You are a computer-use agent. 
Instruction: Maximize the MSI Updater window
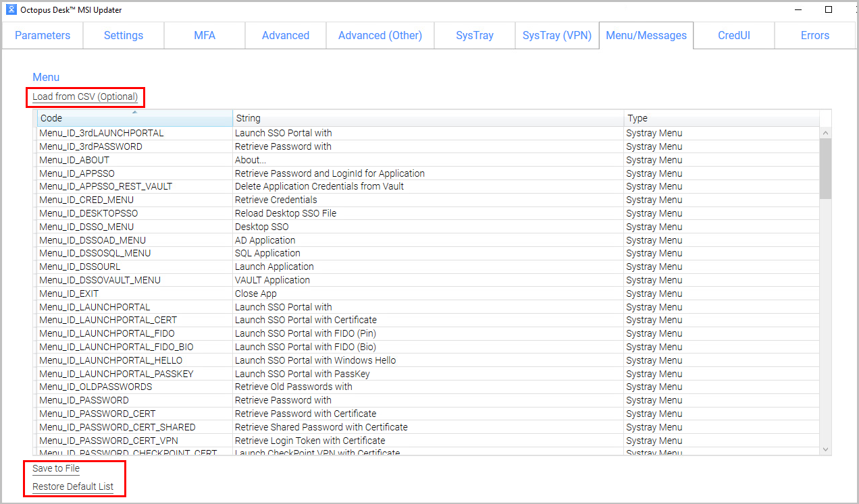829,9
